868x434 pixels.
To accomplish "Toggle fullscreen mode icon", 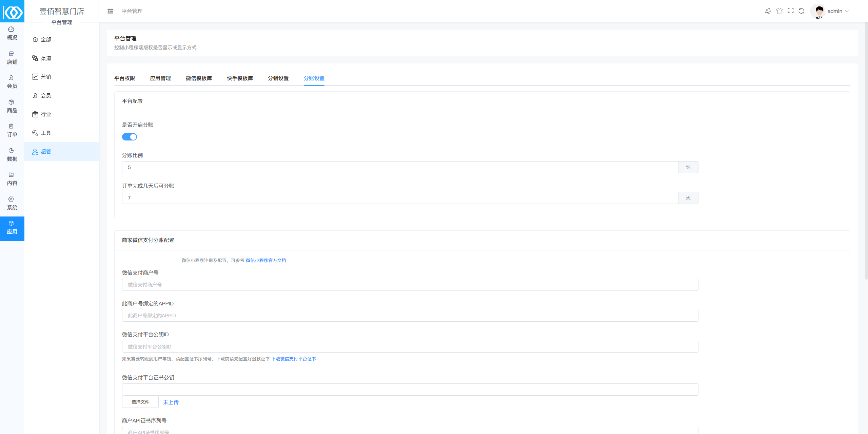I will (790, 11).
